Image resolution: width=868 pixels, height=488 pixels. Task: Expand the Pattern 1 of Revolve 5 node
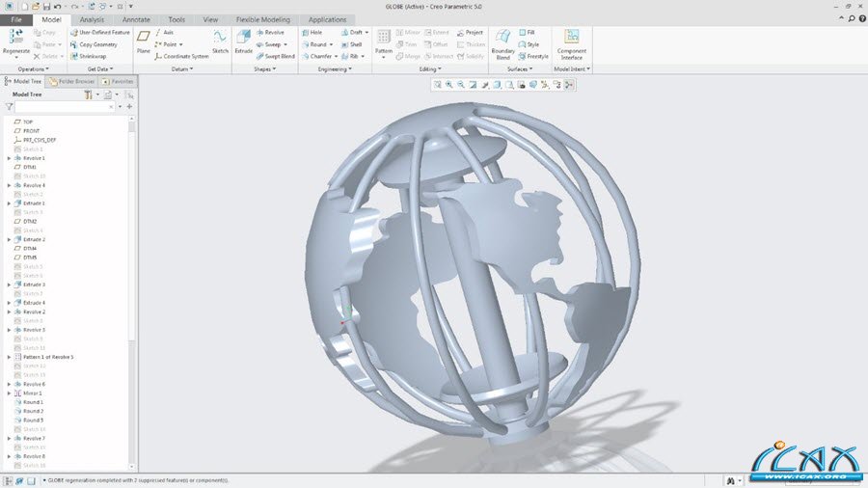coord(10,357)
